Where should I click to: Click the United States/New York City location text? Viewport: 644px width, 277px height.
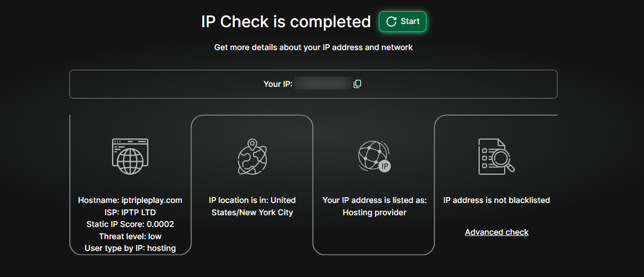[252, 207]
